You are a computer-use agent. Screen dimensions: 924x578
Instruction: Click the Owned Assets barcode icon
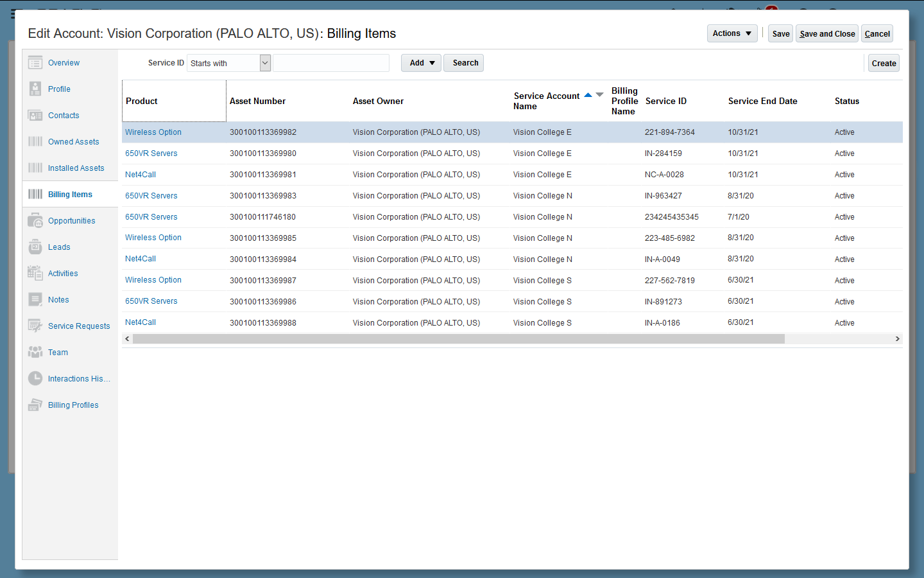(x=35, y=142)
